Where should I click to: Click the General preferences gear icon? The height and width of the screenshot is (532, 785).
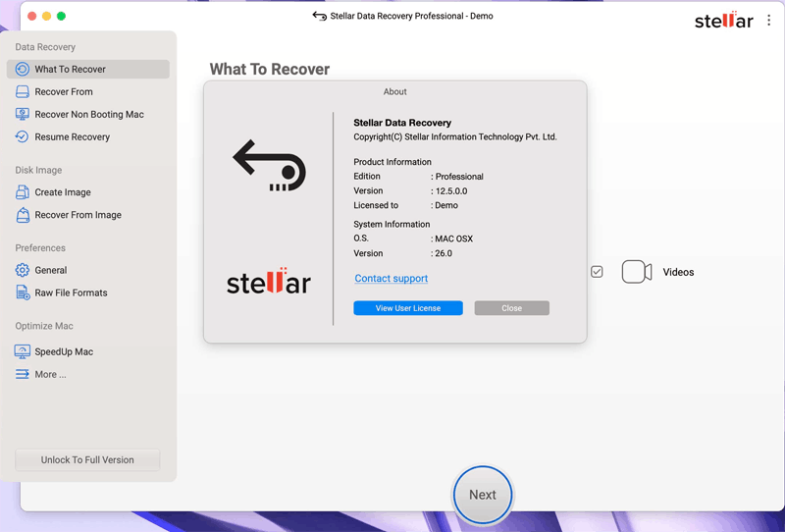22,270
